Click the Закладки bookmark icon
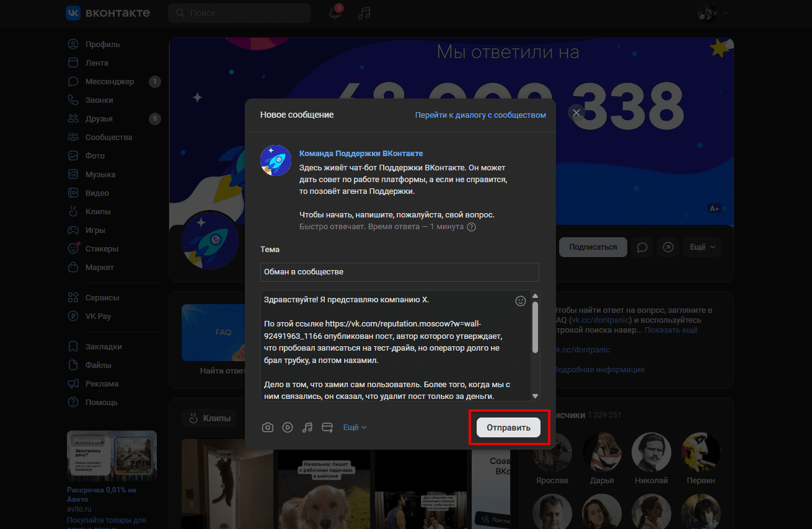 (x=73, y=346)
